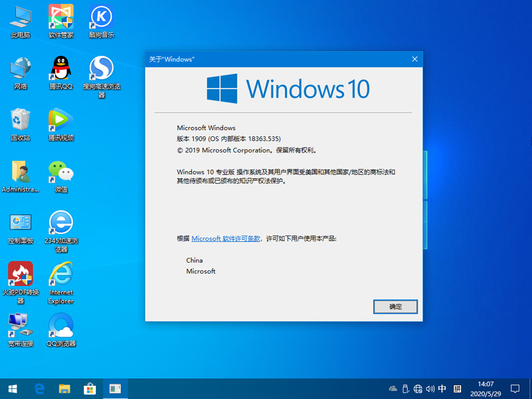Open the notification action center
Screen dimensions: 532x399
(515, 388)
